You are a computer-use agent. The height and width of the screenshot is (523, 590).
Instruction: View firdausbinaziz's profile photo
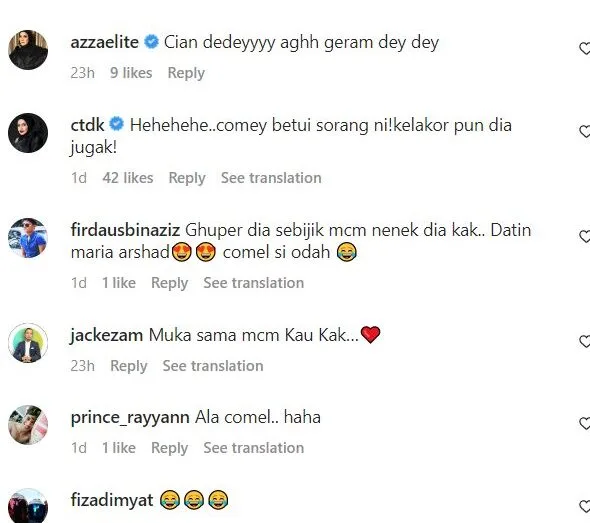(28, 238)
